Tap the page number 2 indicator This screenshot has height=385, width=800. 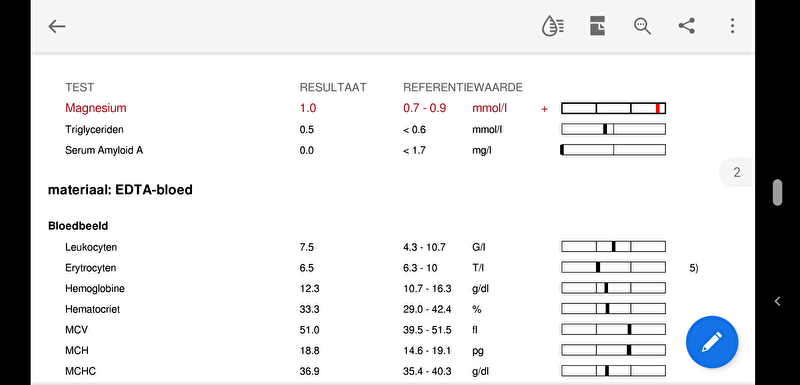(737, 172)
